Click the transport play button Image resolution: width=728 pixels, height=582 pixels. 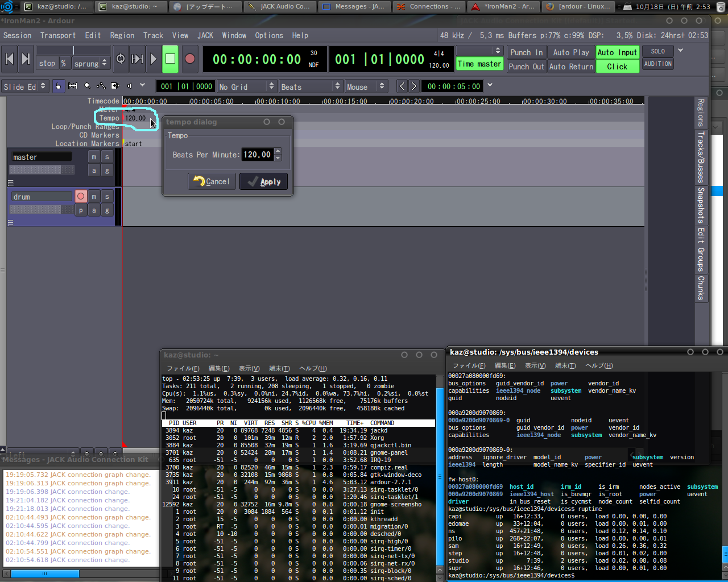[x=153, y=59]
